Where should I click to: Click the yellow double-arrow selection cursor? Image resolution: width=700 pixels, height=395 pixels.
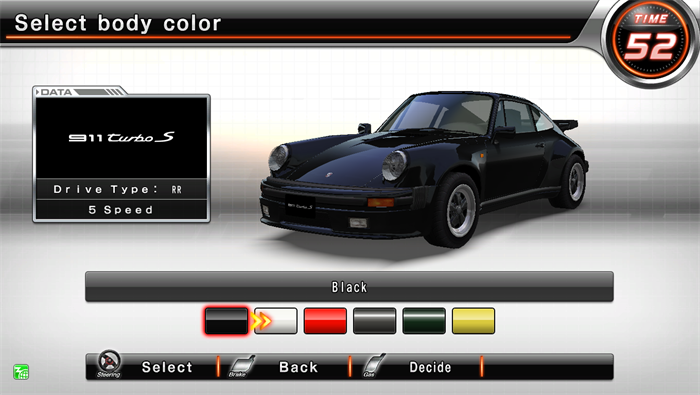[x=262, y=321]
